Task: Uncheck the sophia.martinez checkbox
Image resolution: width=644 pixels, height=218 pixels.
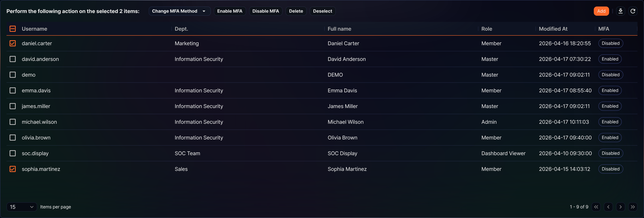Action: pos(12,169)
